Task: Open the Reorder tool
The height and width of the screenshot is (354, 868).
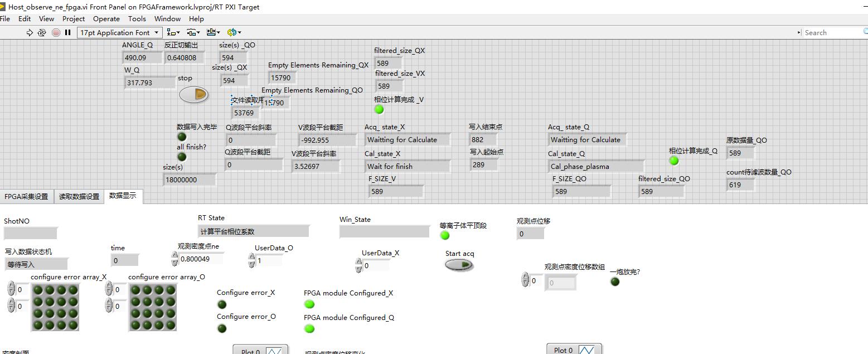Action: click(234, 33)
